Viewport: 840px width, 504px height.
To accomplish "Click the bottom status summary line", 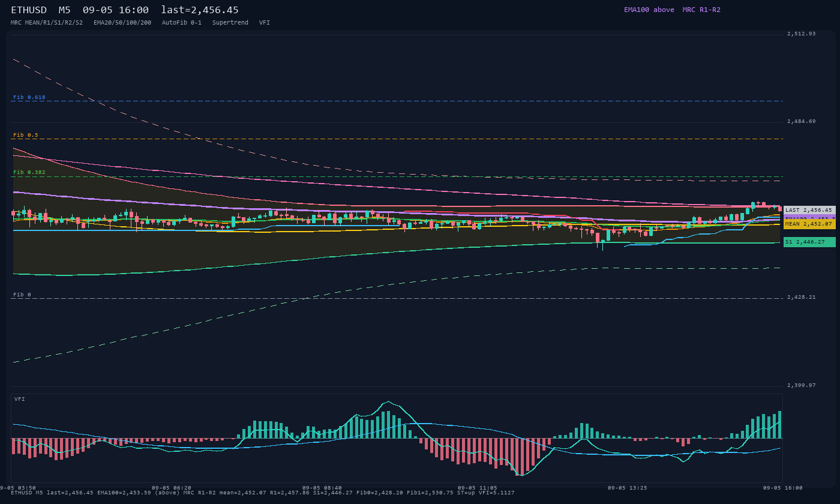I will point(263,493).
